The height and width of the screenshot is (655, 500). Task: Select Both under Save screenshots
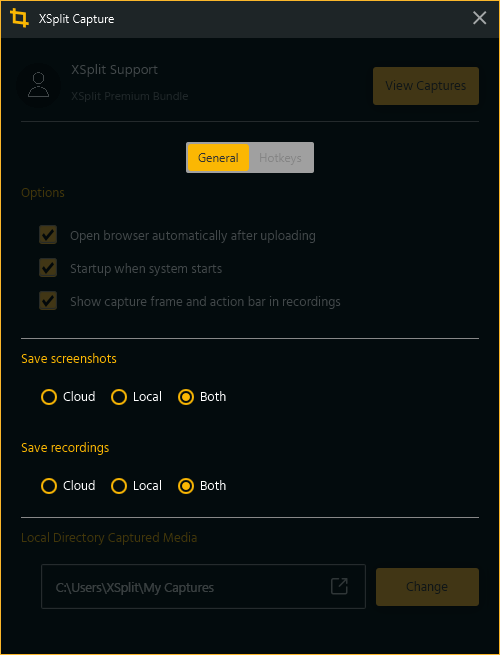click(186, 397)
